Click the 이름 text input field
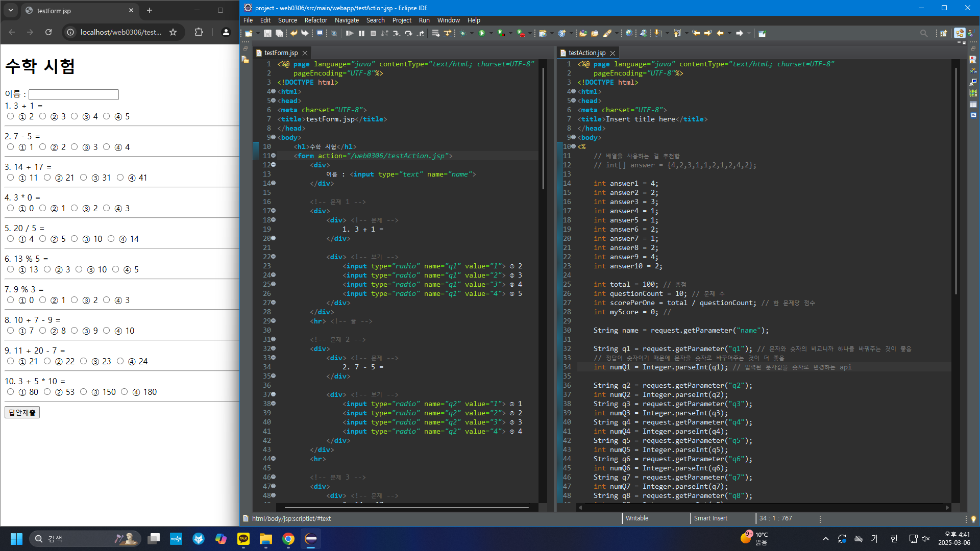 [73, 94]
